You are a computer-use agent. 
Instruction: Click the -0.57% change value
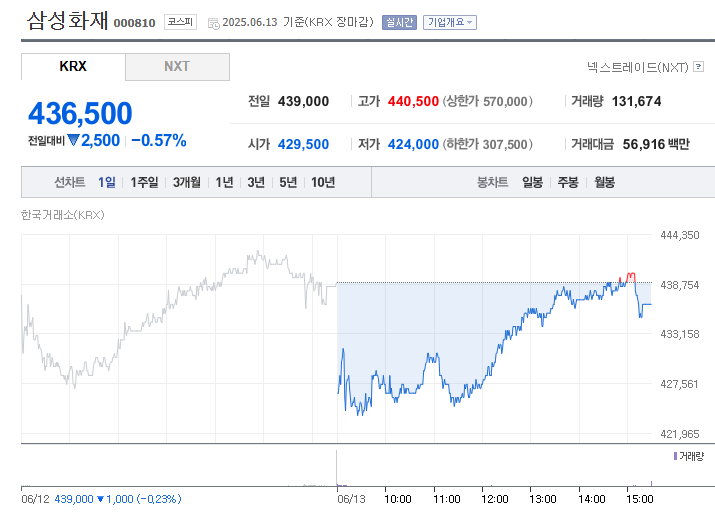[159, 140]
